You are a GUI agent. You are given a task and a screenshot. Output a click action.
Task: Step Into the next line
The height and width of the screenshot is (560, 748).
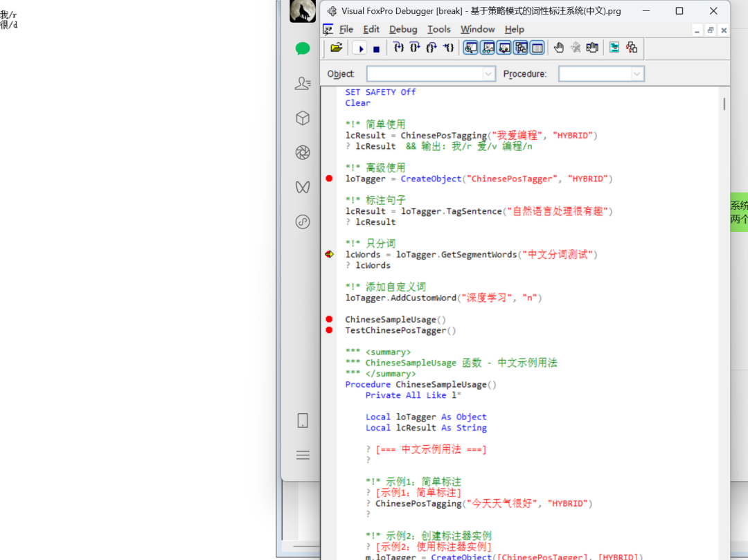tap(398, 48)
